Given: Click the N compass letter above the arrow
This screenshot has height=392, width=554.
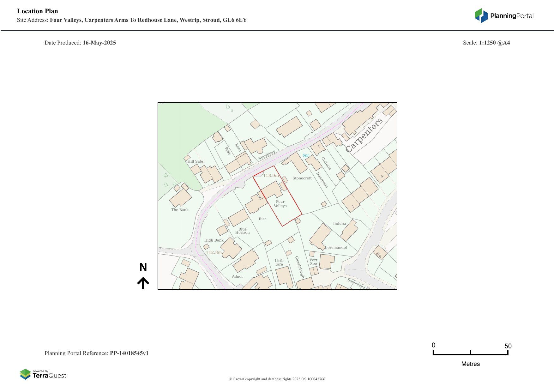Looking at the screenshot, I should tap(143, 267).
